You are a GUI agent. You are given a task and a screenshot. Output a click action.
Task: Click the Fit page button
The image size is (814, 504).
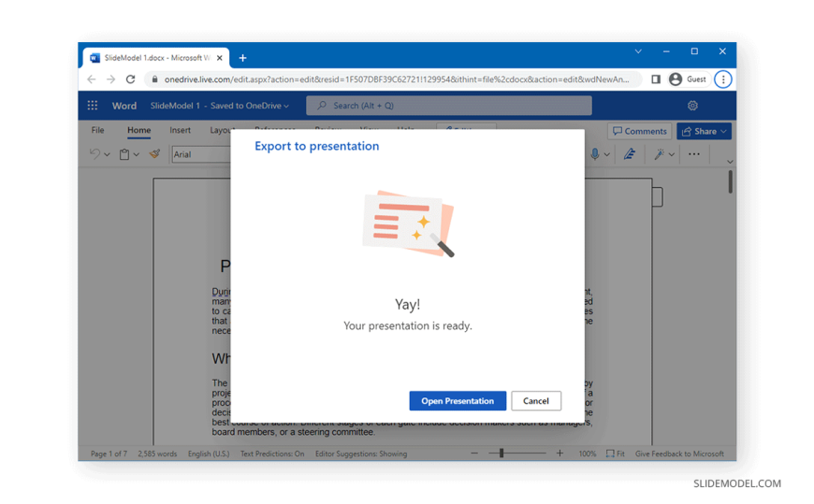point(616,454)
